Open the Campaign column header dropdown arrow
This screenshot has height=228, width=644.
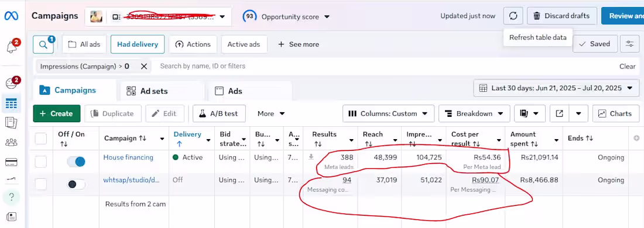(162, 139)
